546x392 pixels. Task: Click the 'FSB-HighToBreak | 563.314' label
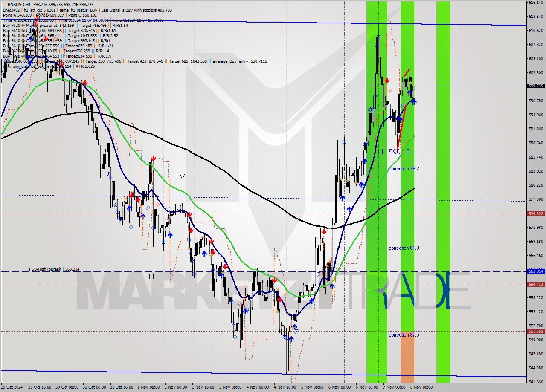pyautogui.click(x=54, y=269)
